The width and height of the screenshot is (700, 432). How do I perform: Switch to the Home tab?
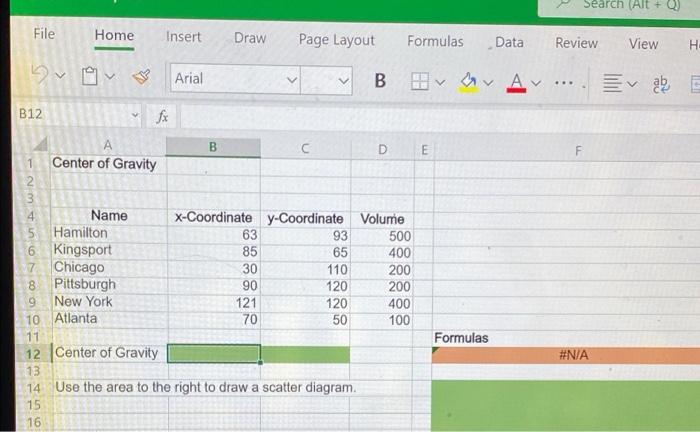[x=114, y=35]
